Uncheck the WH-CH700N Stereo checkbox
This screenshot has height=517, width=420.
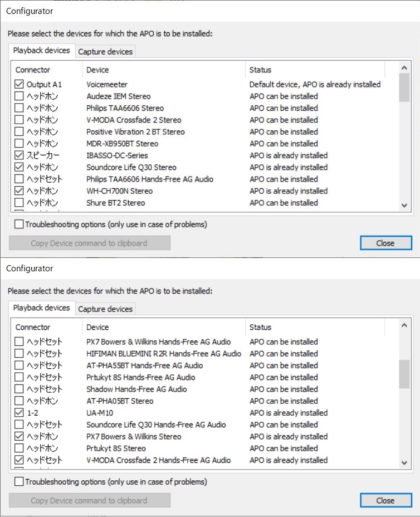pos(19,191)
